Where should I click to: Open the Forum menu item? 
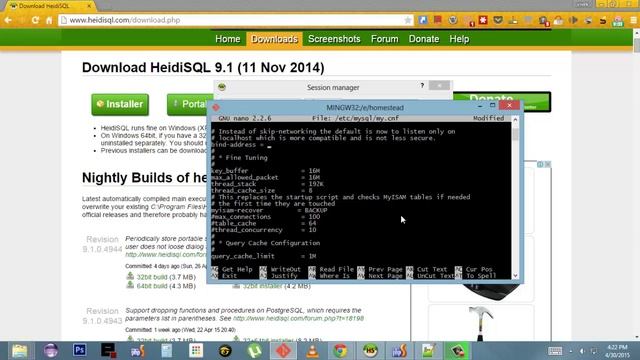point(384,39)
